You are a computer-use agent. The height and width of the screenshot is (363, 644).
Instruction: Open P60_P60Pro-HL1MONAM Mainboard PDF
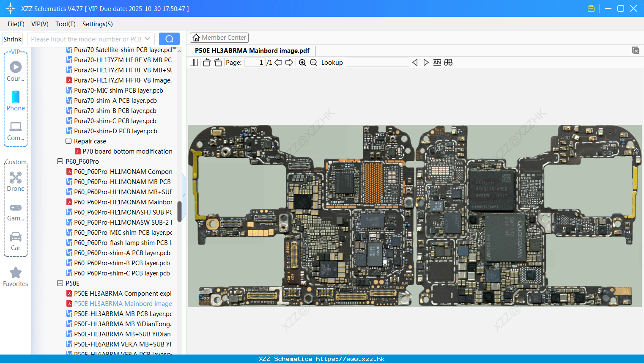(119, 202)
